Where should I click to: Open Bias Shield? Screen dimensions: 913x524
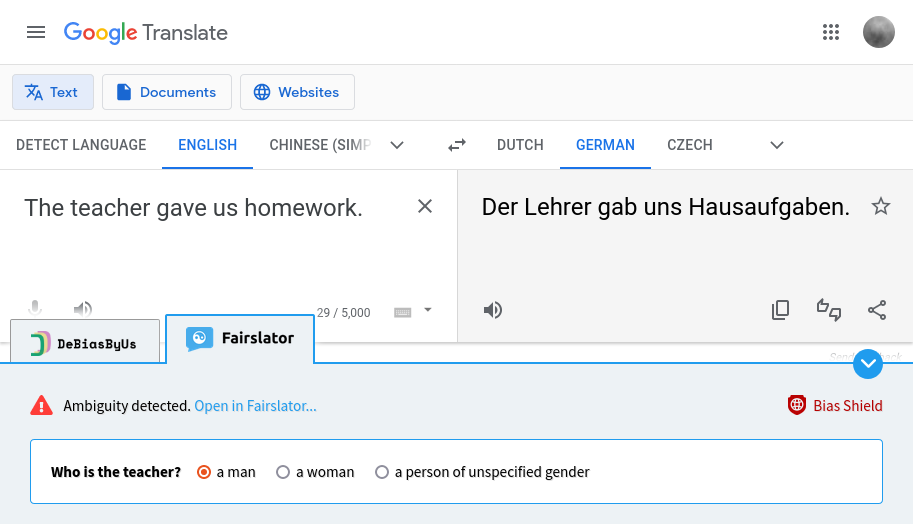point(835,405)
